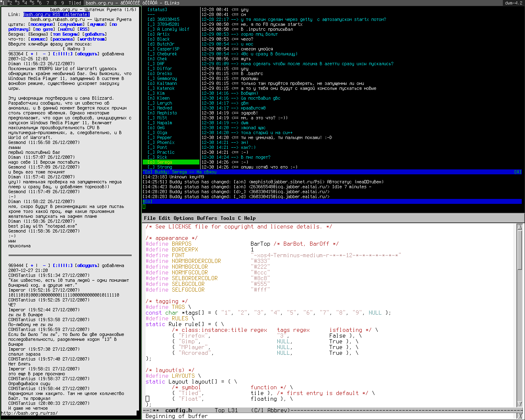Open the [RSS] link in ELinks
Viewport: 525px width, 420px height.
pyautogui.click(x=83, y=29)
